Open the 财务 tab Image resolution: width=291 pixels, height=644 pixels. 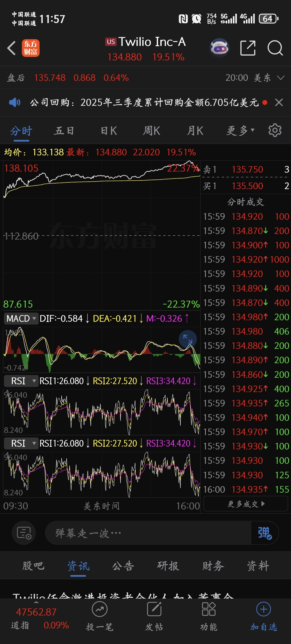[x=213, y=566]
